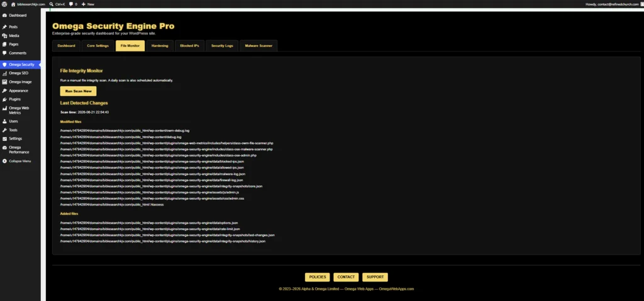
Task: Open Omega Performance in the sidebar
Action: pyautogui.click(x=20, y=150)
